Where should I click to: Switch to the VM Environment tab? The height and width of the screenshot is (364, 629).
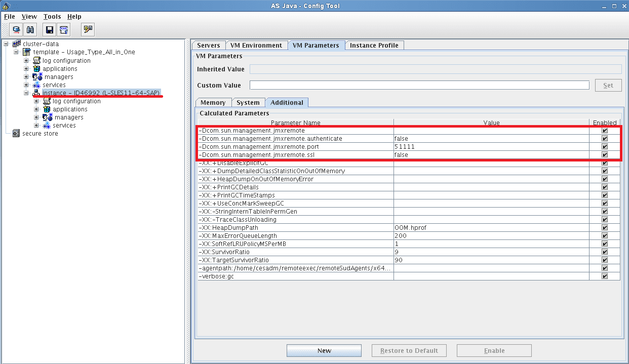pos(256,46)
